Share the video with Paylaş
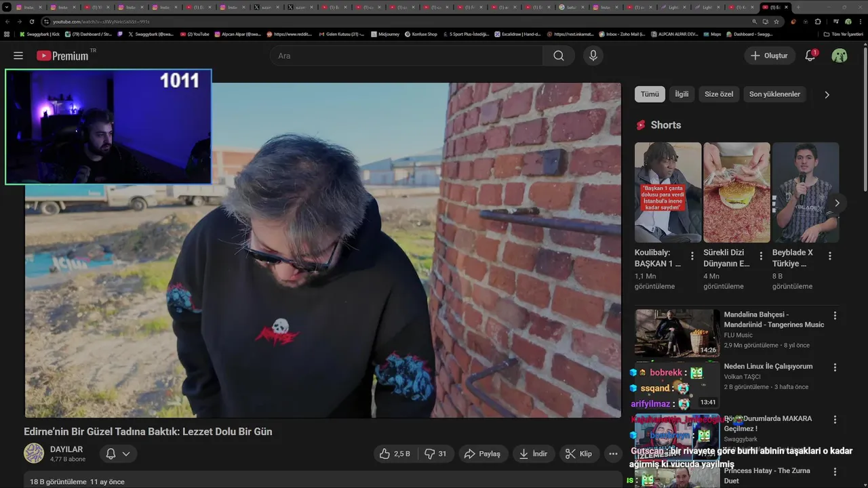This screenshot has width=868, height=488. pos(483,454)
